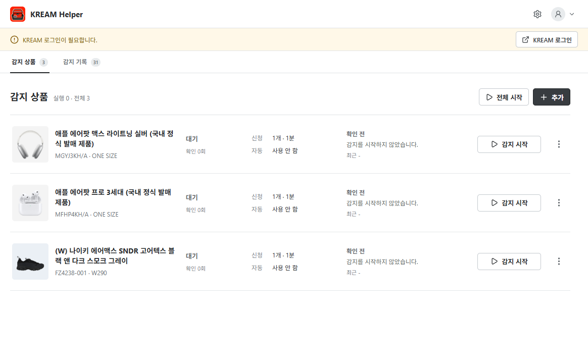This screenshot has width=588, height=364.
Task: Open more options for 에어팟 맥스 row
Action: [559, 144]
